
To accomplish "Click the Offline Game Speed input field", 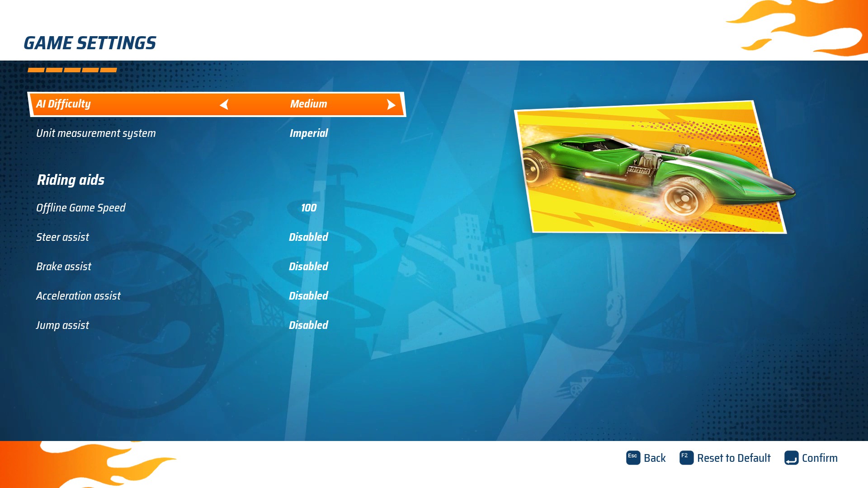I will point(308,207).
